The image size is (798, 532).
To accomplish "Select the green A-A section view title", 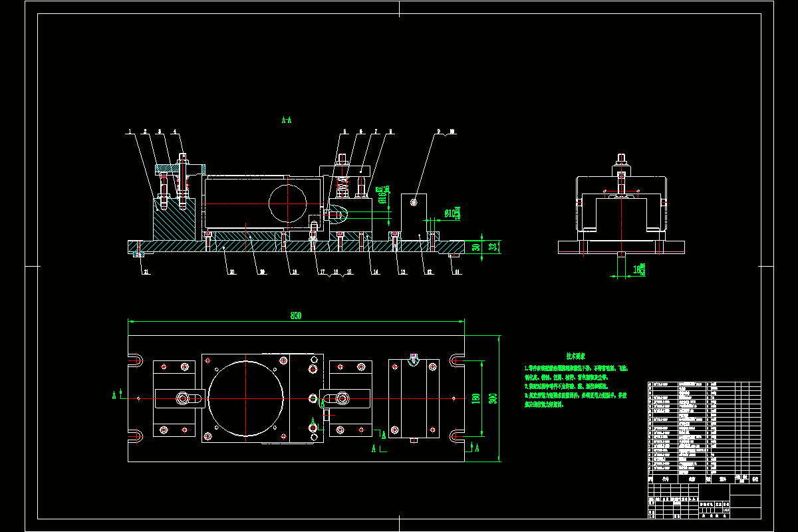I will click(x=287, y=121).
